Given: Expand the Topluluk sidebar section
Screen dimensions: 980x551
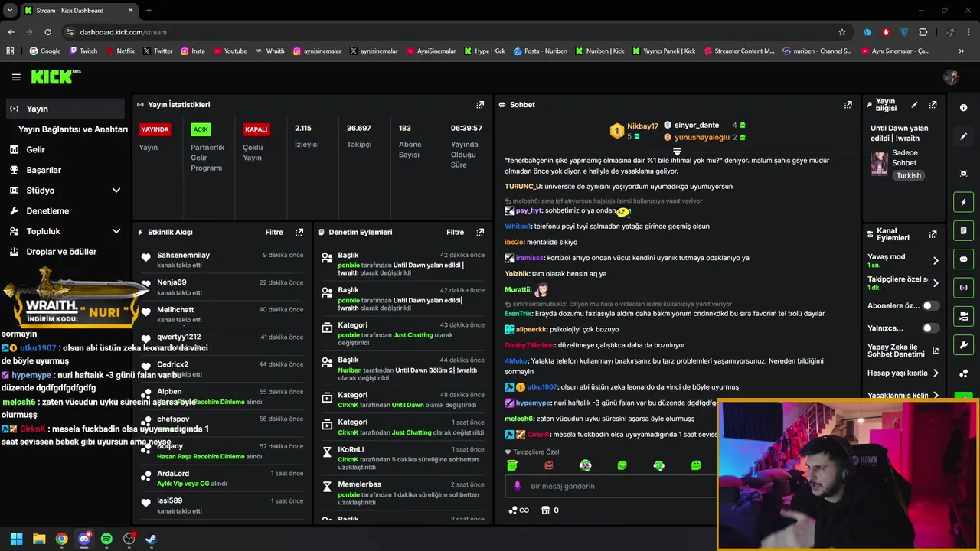Looking at the screenshot, I should tap(116, 231).
